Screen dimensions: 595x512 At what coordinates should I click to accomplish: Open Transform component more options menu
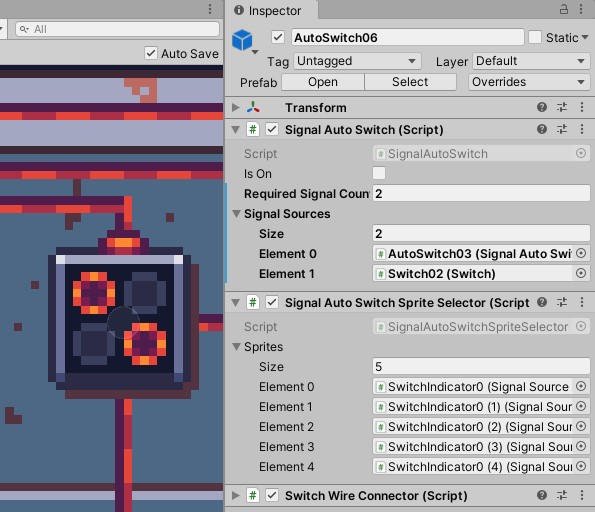[x=582, y=107]
